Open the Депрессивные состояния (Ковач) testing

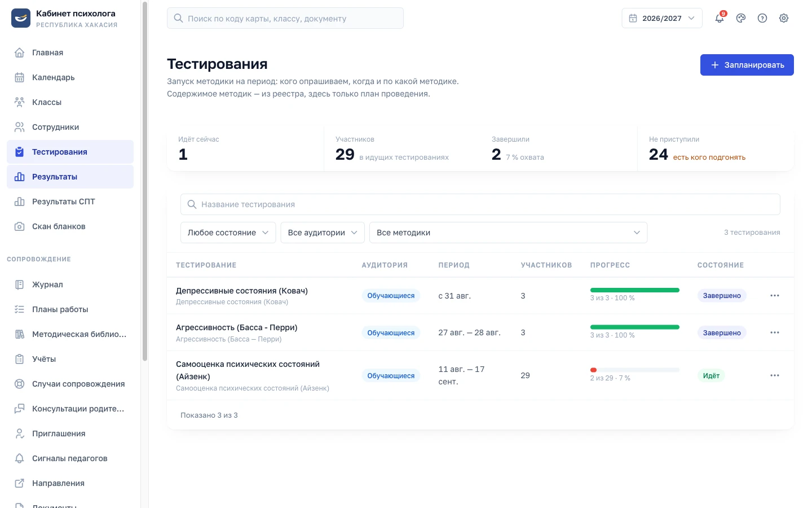(242, 291)
